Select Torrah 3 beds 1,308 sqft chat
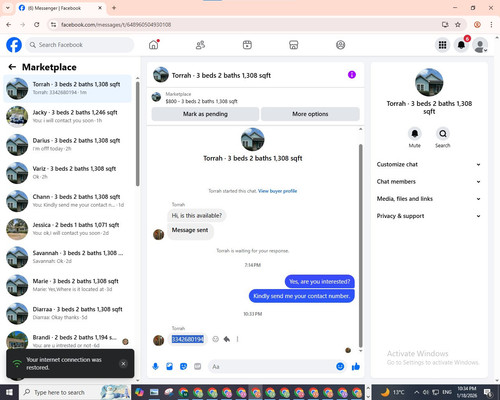 pos(68,88)
